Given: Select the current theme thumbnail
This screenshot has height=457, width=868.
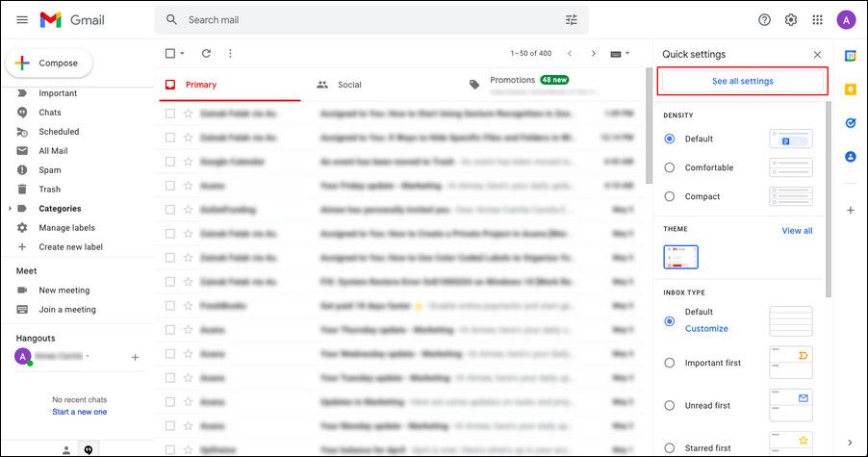Looking at the screenshot, I should pos(681,257).
